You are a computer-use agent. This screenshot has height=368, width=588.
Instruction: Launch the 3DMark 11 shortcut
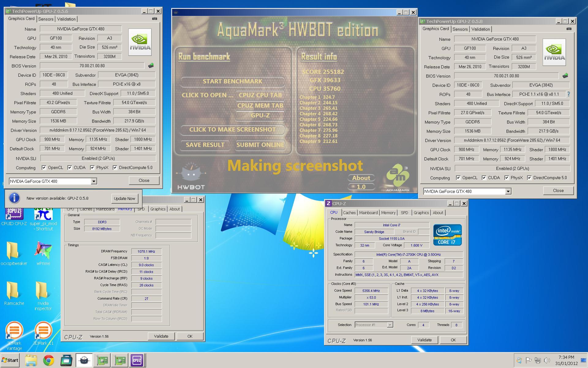click(43, 333)
